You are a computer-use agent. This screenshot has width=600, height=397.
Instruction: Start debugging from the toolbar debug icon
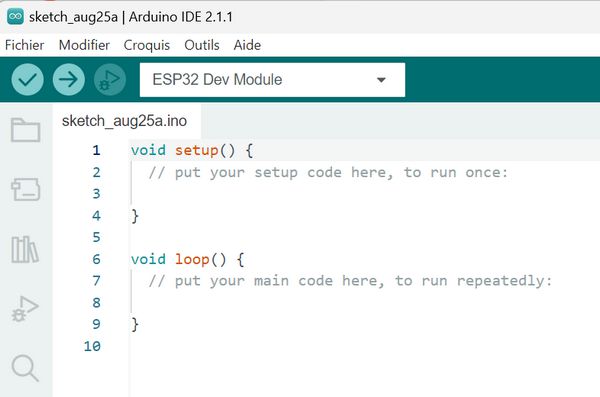click(110, 80)
